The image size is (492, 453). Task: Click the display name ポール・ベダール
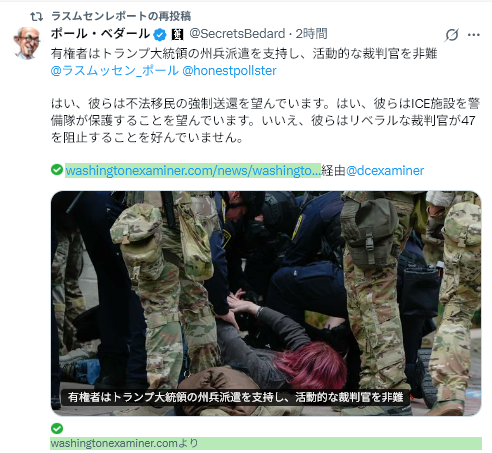[x=100, y=34]
